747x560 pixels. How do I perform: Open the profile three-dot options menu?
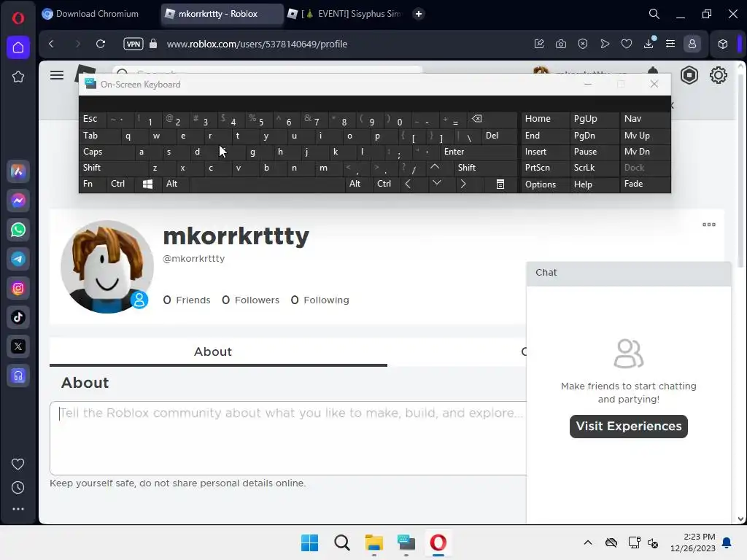click(x=708, y=225)
